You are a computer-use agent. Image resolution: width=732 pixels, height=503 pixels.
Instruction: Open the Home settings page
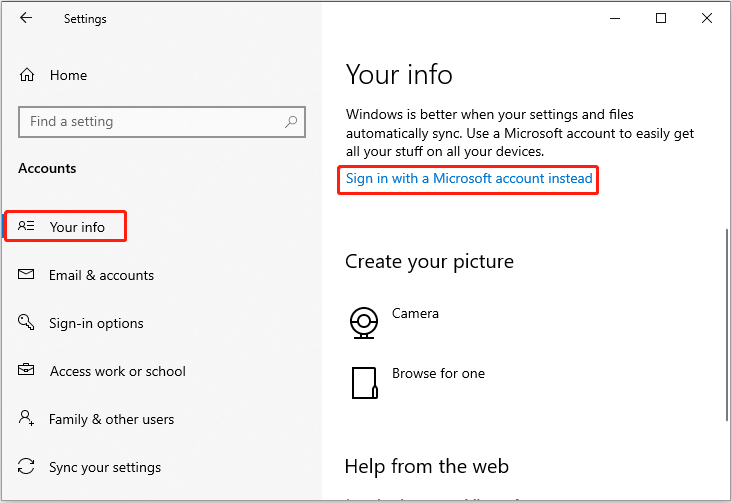pyautogui.click(x=68, y=75)
